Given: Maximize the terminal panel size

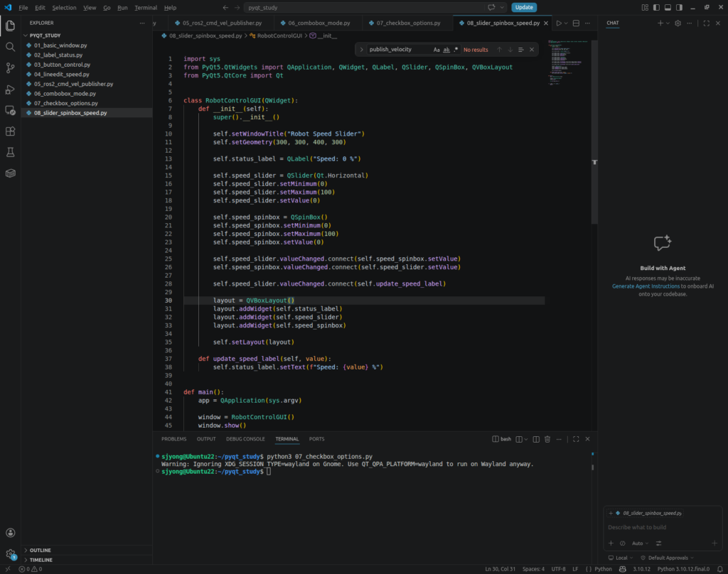Looking at the screenshot, I should point(576,439).
